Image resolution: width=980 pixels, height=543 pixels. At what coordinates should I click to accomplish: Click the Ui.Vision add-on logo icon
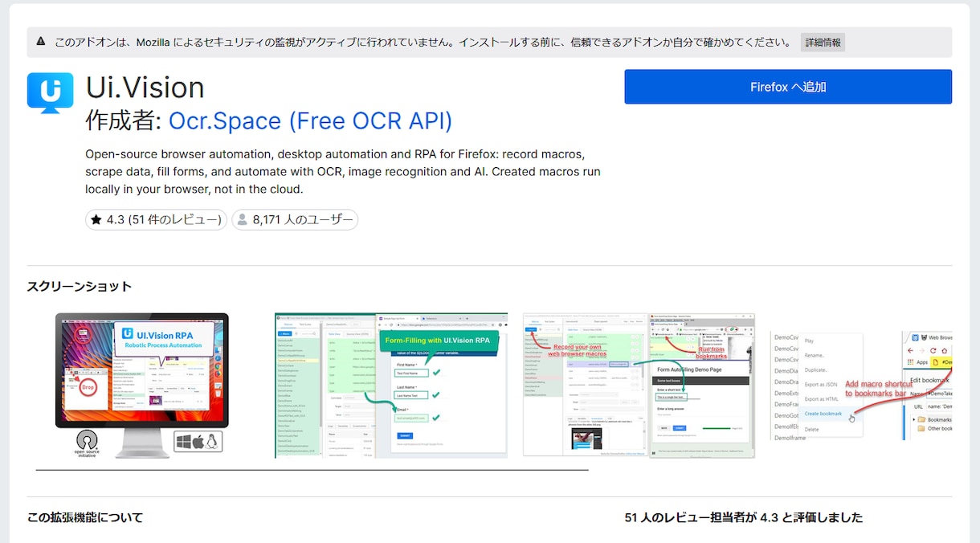tap(50, 92)
